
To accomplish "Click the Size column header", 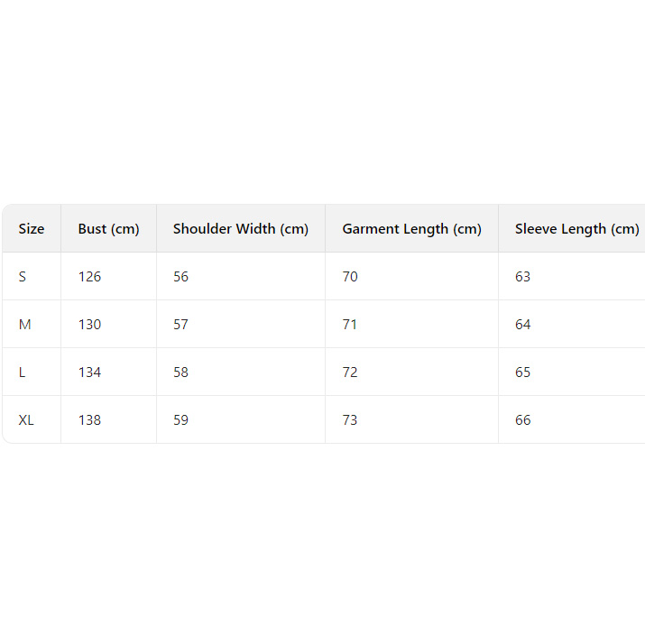I will coord(32,229).
